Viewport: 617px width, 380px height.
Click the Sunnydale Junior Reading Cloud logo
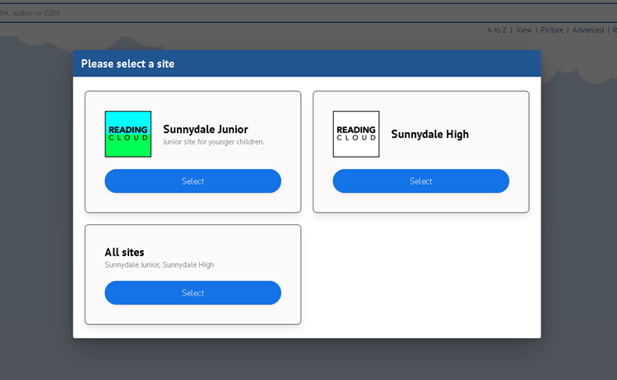click(x=128, y=134)
